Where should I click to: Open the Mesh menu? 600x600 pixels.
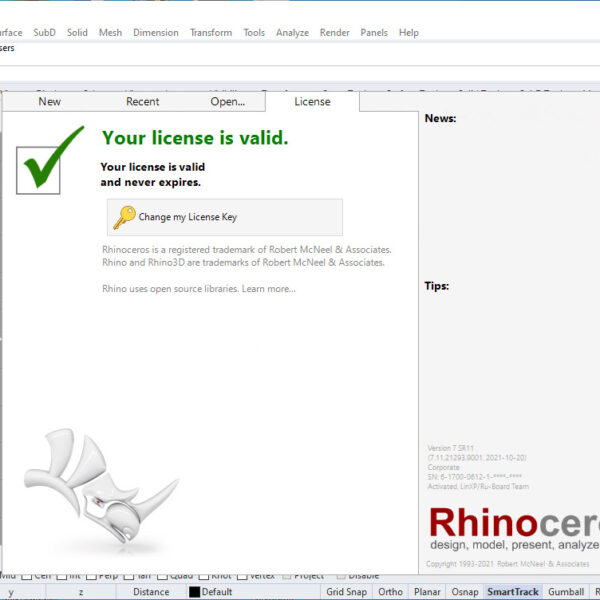110,33
